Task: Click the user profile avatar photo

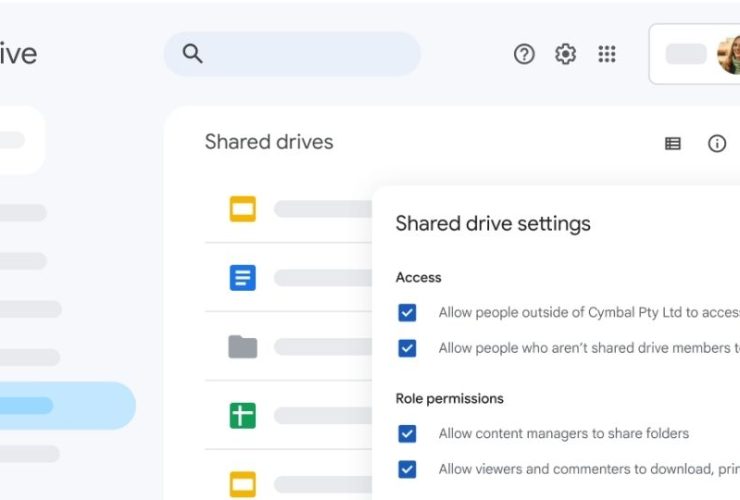Action: (x=728, y=55)
